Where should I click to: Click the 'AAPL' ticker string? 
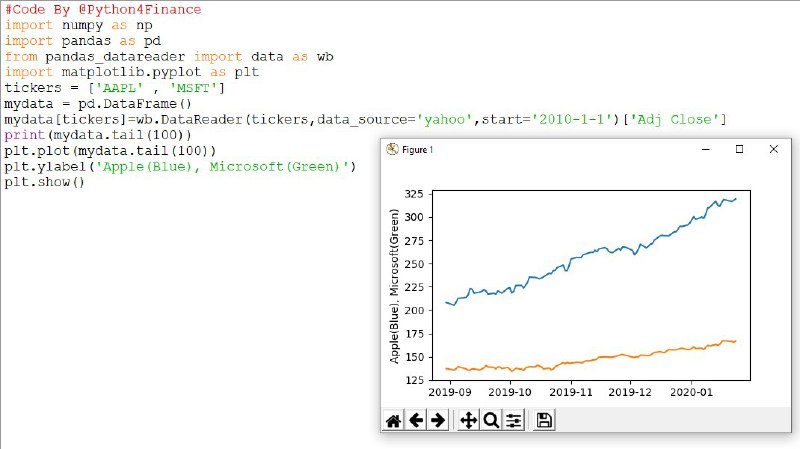119,88
